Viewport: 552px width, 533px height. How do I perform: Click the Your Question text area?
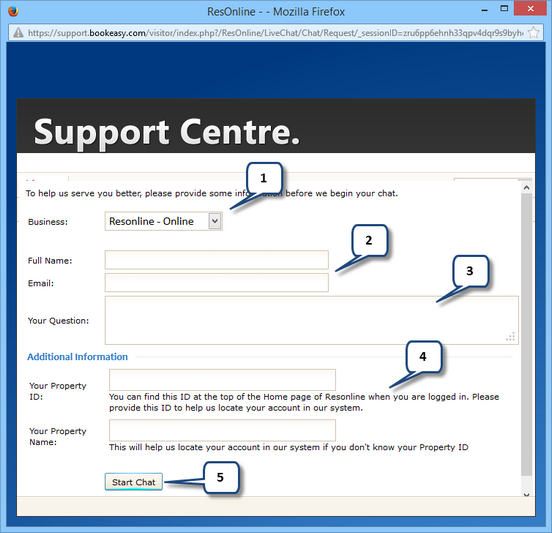coord(312,320)
